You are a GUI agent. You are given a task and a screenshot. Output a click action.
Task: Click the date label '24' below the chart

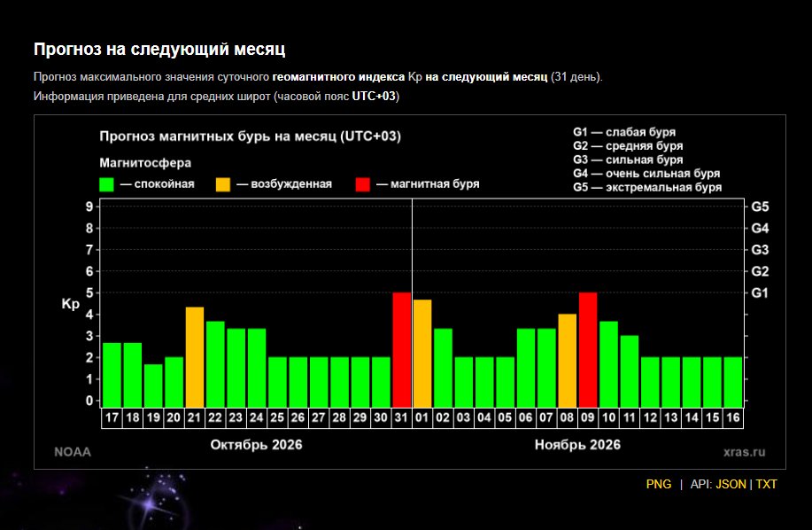click(256, 417)
